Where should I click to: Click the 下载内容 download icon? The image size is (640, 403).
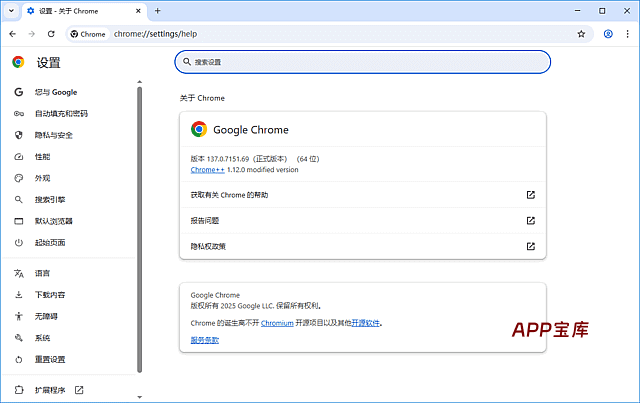click(19, 295)
